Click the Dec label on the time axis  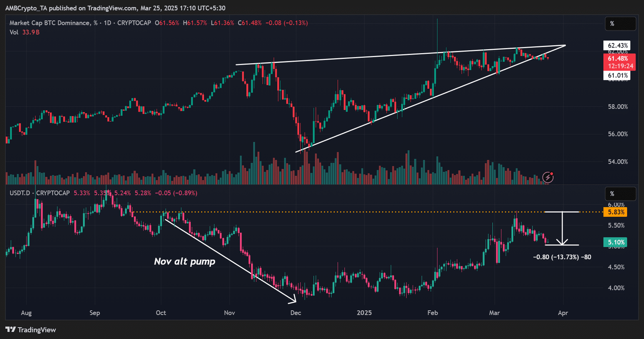[x=295, y=313]
